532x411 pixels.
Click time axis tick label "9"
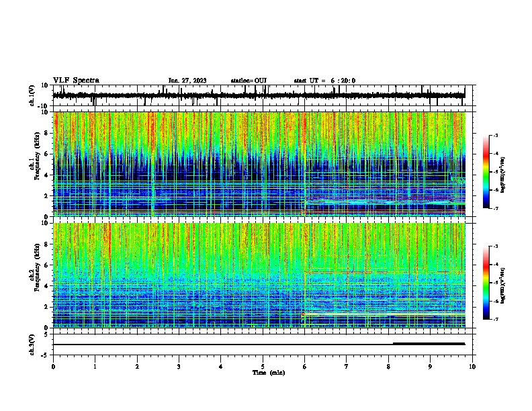pyautogui.click(x=430, y=367)
